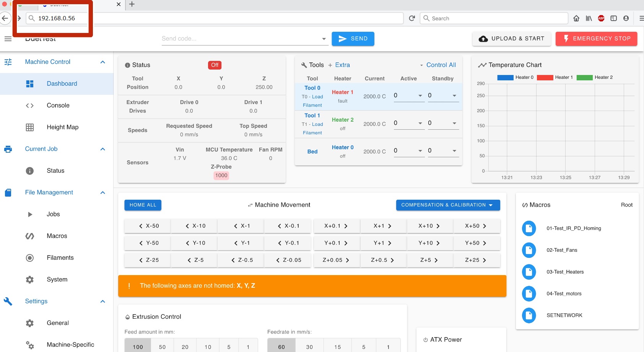The image size is (644, 352).
Task: Click the Macros sidebar icon
Action: click(x=30, y=236)
